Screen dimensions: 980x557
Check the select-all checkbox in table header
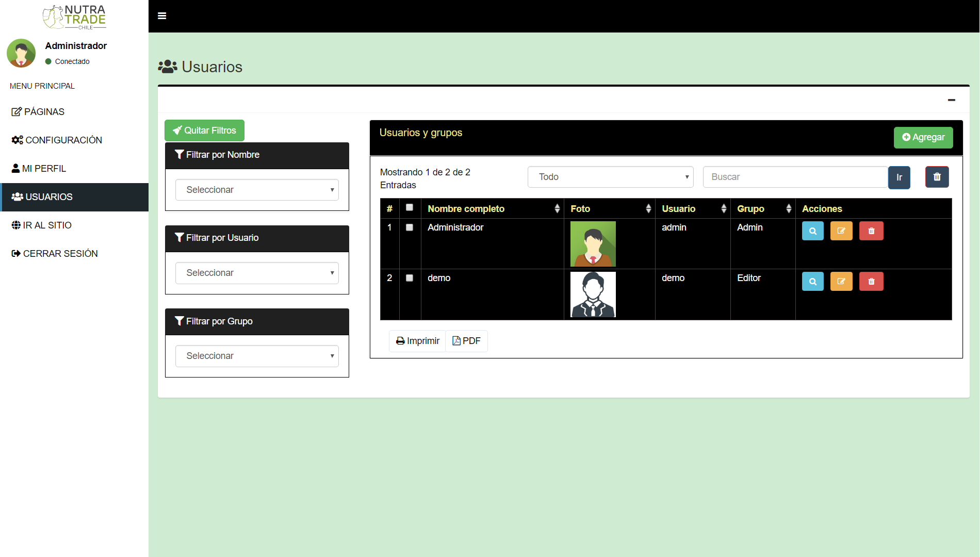[x=410, y=207]
